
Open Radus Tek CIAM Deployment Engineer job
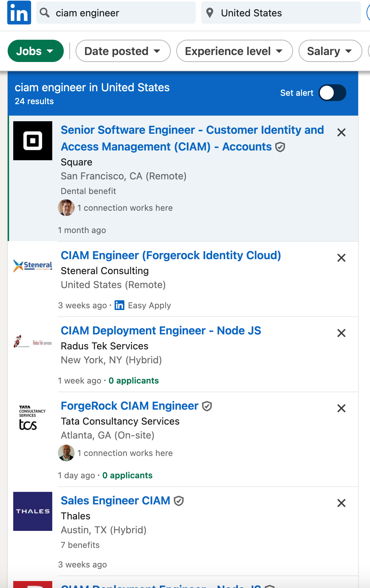(x=161, y=331)
